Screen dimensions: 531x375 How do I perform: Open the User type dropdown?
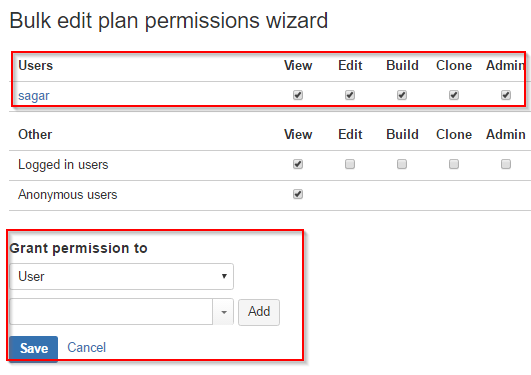point(122,276)
